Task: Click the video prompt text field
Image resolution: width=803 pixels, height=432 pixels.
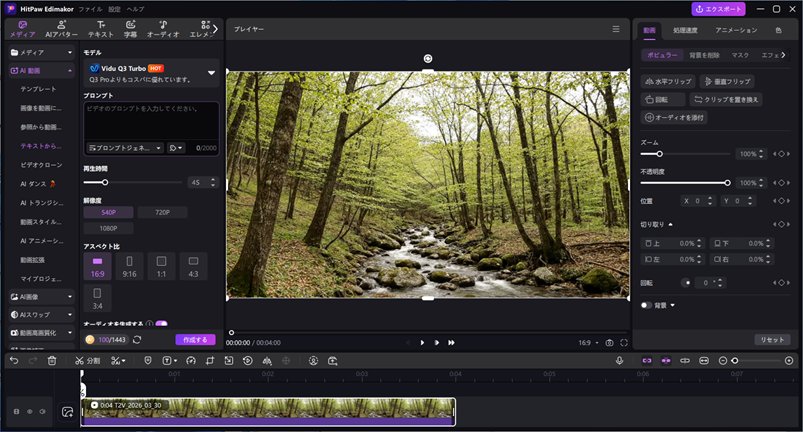Action: [x=152, y=121]
